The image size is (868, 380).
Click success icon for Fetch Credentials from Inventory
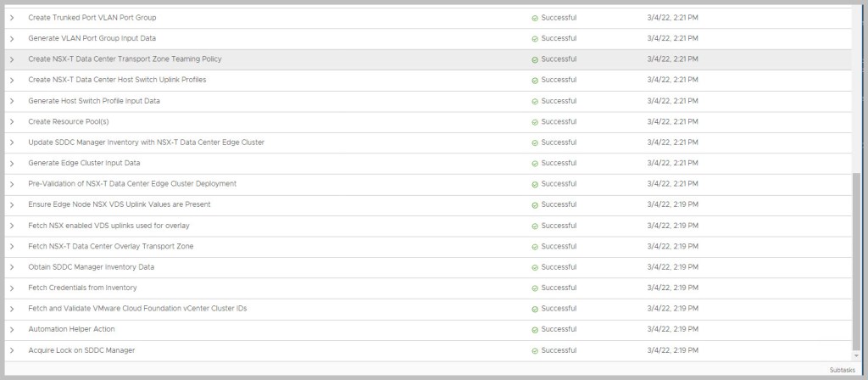click(535, 288)
